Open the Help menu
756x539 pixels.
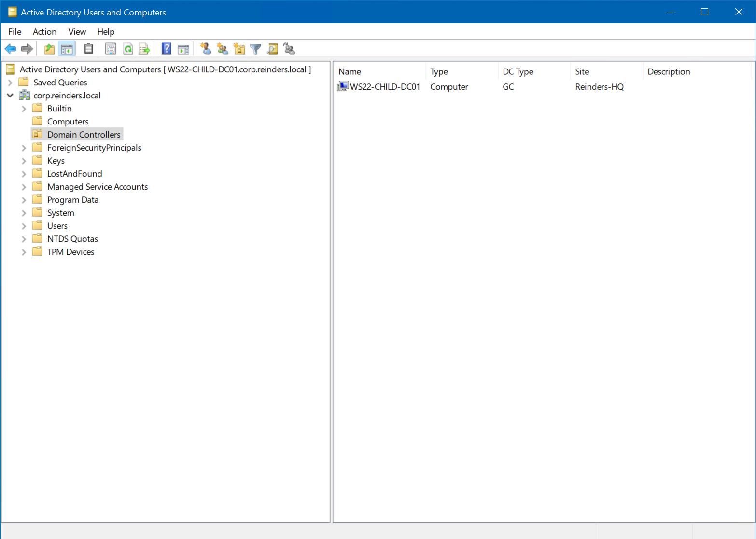106,32
